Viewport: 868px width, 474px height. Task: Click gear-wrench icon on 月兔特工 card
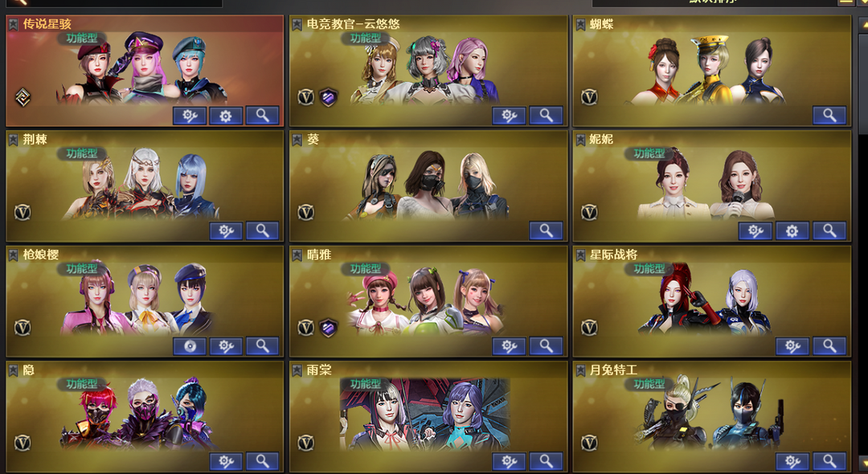point(792,461)
